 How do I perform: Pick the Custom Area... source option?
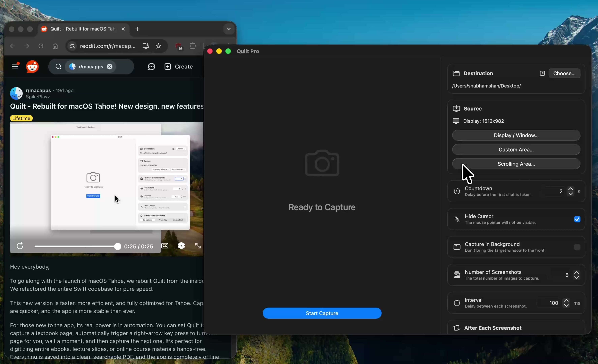tap(516, 149)
